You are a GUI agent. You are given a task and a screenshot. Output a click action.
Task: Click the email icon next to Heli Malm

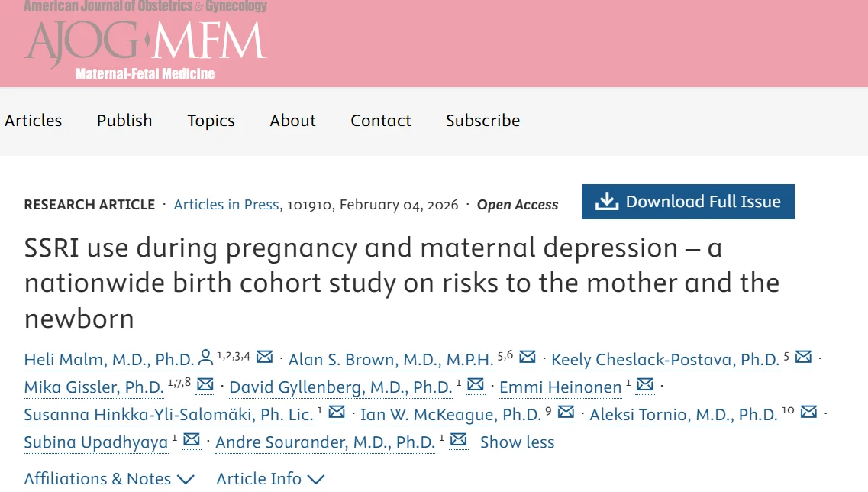[x=264, y=357]
